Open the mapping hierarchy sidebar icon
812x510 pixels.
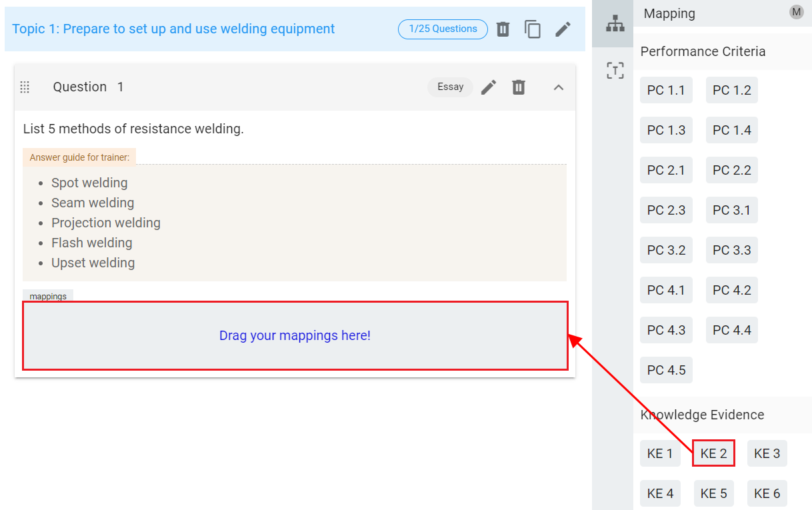615,24
